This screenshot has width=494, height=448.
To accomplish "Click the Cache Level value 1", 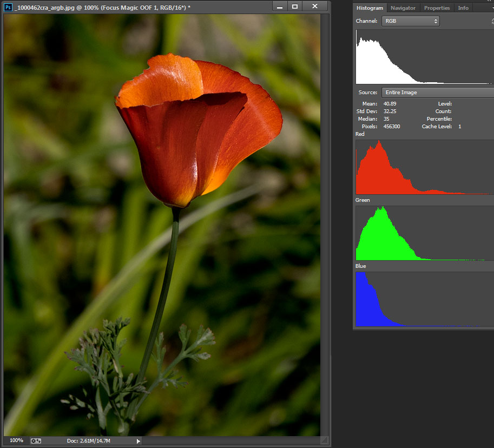I will (460, 126).
